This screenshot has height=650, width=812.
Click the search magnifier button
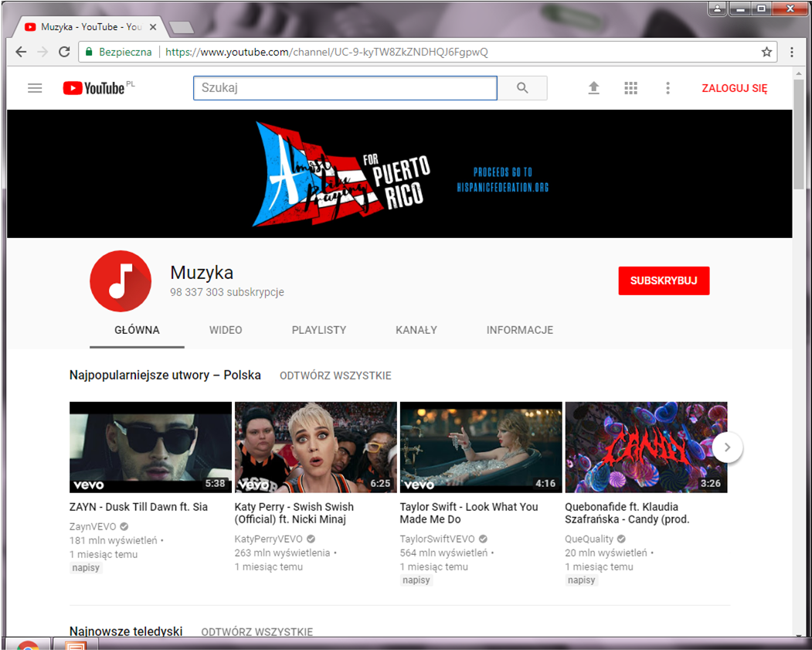tap(522, 88)
